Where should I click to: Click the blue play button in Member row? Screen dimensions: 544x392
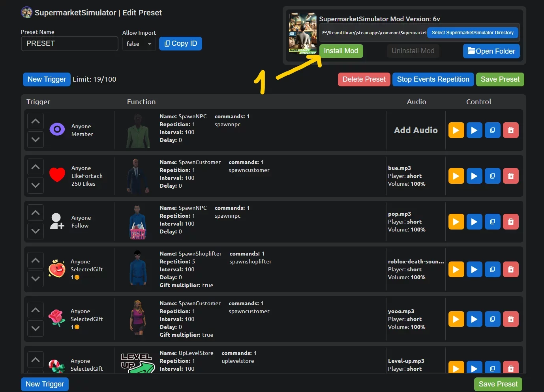pos(474,130)
